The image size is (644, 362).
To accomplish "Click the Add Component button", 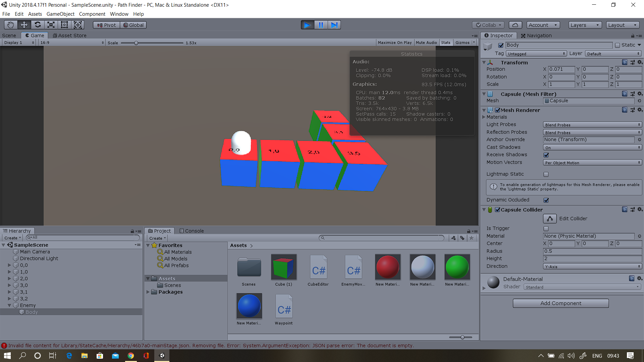I will 560,303.
